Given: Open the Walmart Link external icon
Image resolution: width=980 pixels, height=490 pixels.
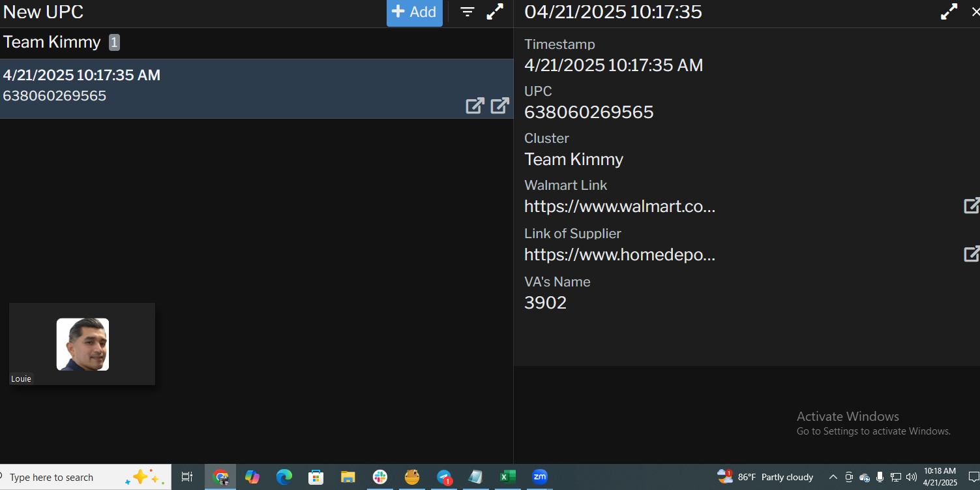Looking at the screenshot, I should click(x=971, y=206).
